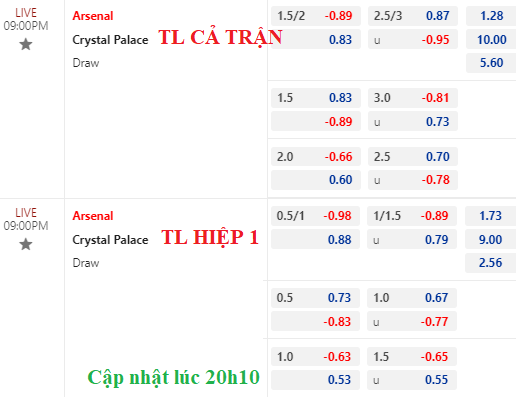The image size is (516, 397).
Task: Select handicap 1.5 odds 0.83
Action: (x=316, y=98)
